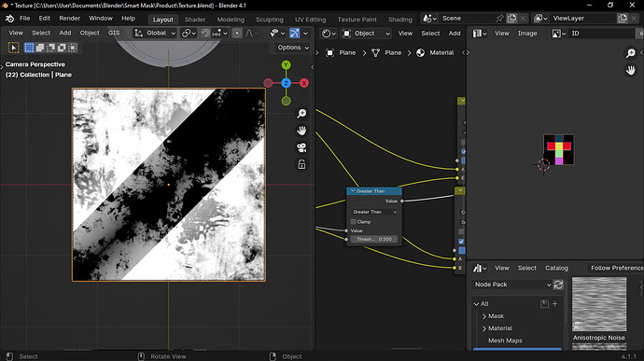Screen dimensions: 644x361
Task: Click the colored ID image thumbnail
Action: coord(559,149)
